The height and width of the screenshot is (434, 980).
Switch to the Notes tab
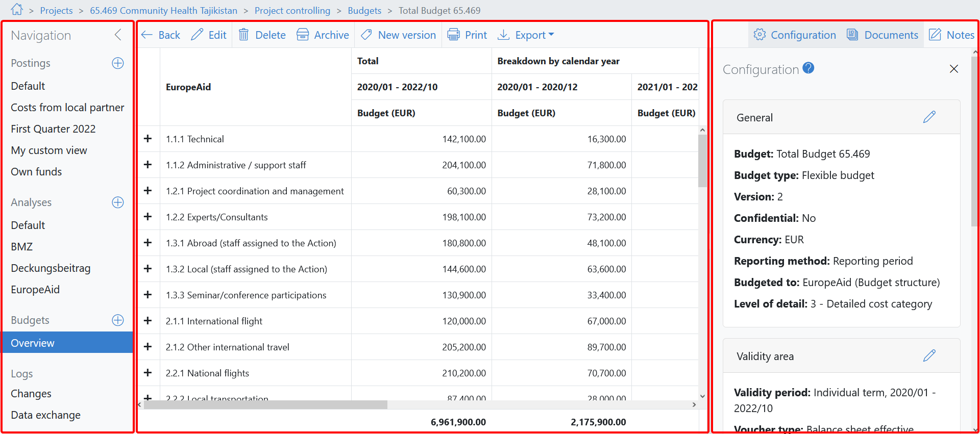951,35
